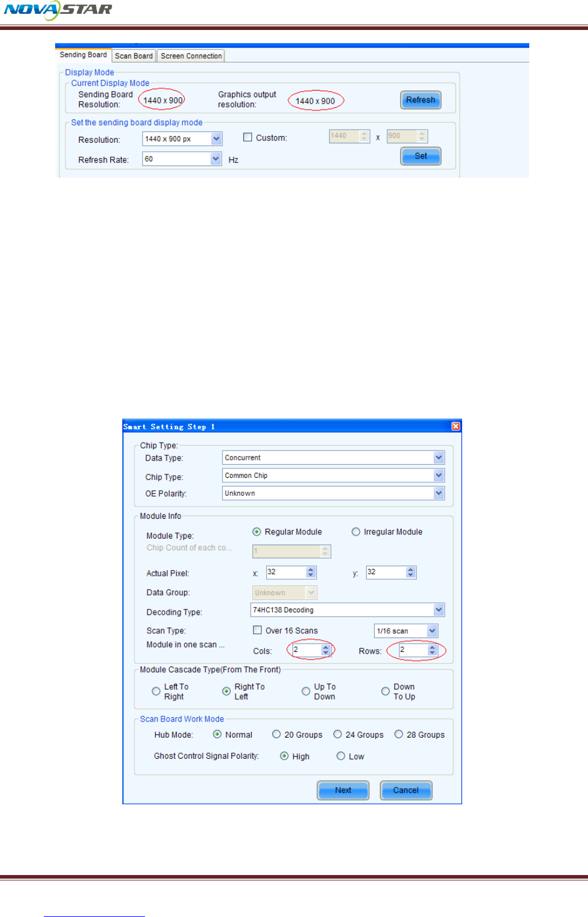
Task: Select the Down To Up cascade option
Action: pos(385,691)
